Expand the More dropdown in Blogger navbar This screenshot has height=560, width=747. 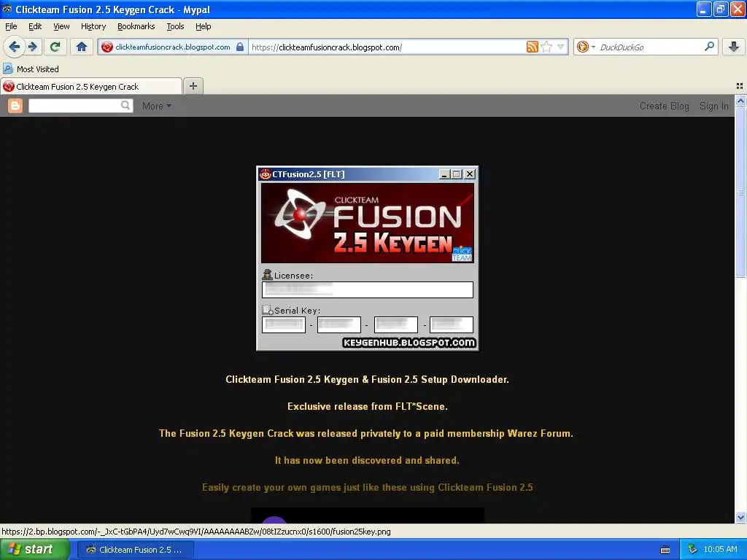[x=156, y=106]
